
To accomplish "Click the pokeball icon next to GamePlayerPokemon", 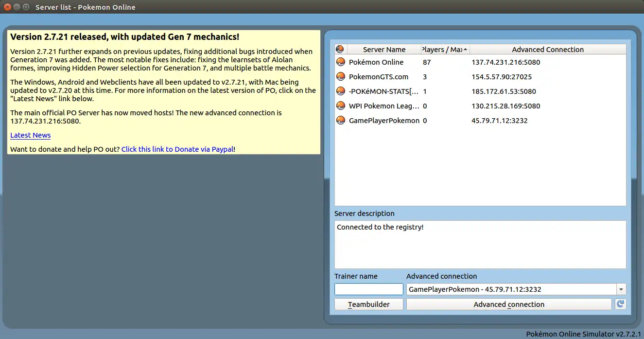I will click(341, 121).
